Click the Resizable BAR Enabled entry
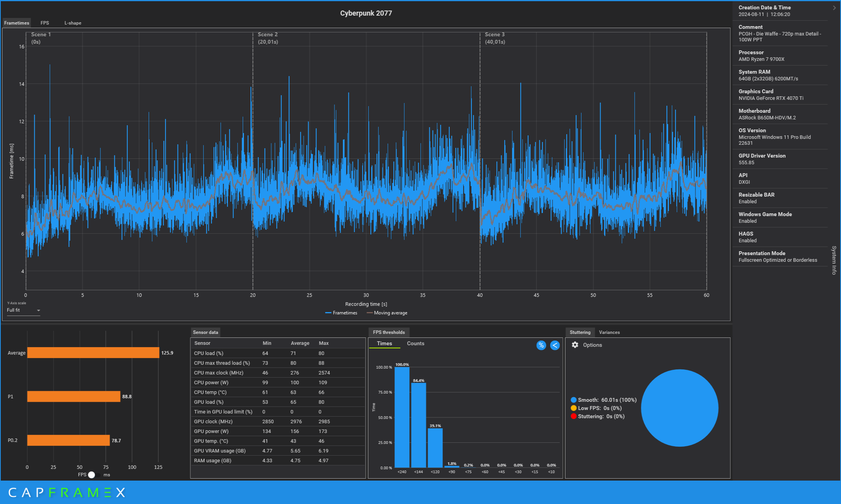 click(x=780, y=198)
